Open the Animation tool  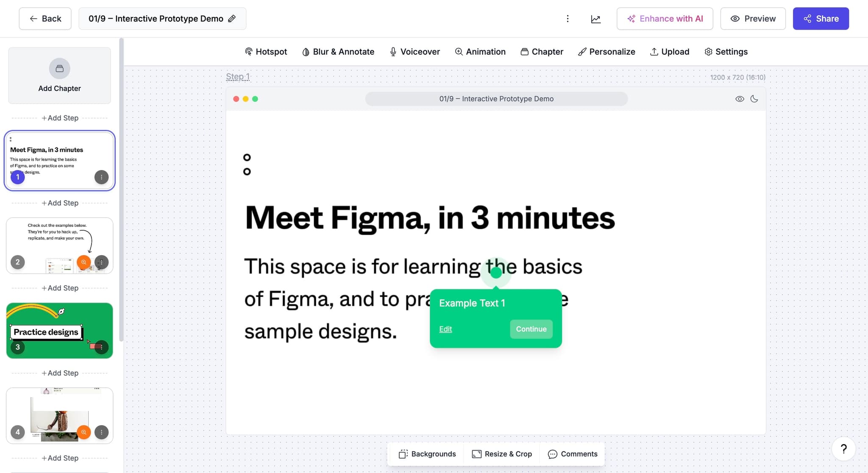tap(480, 51)
